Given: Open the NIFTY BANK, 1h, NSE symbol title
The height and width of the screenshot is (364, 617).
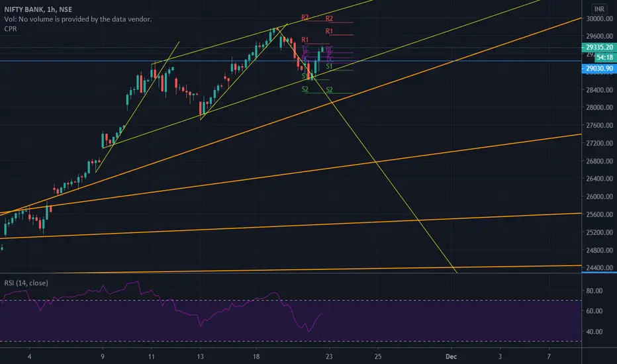Looking at the screenshot, I should [x=38, y=9].
